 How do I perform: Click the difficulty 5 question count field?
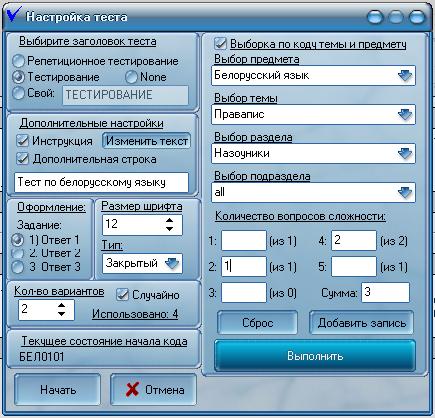click(354, 266)
